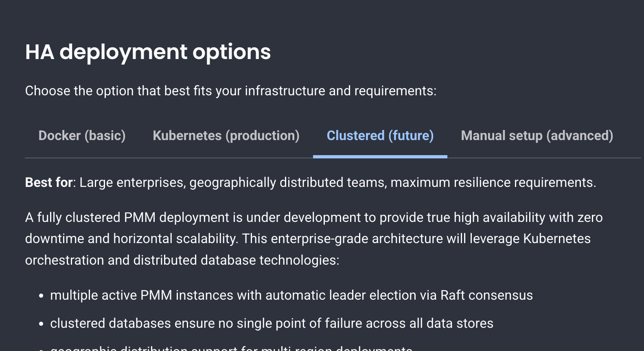Screen dimensions: 644x351
Task: Click the phrase 'enterprise-grade architecture'
Action: 357,239
